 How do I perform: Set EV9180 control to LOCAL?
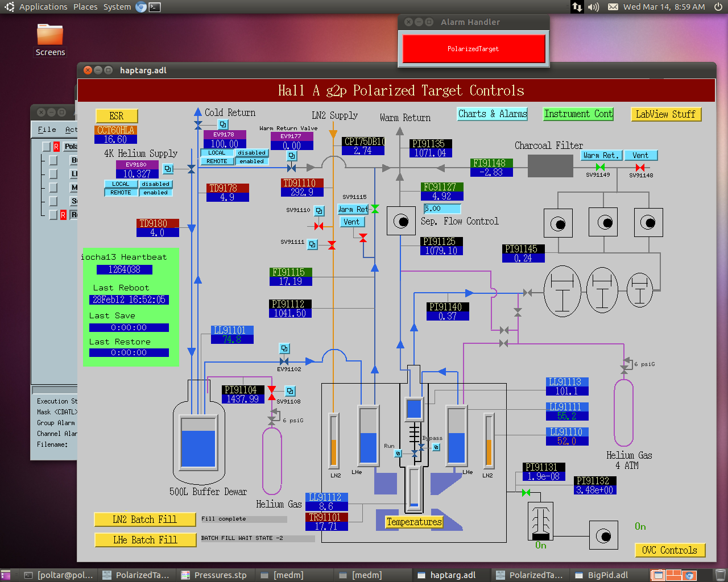point(121,184)
